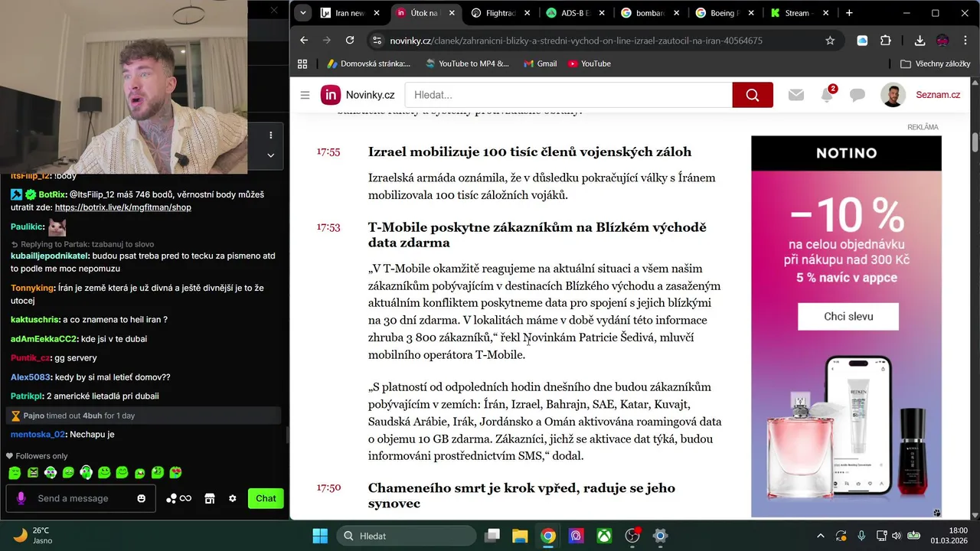The width and height of the screenshot is (980, 551).
Task: Send the message with the Chat button
Action: (266, 498)
